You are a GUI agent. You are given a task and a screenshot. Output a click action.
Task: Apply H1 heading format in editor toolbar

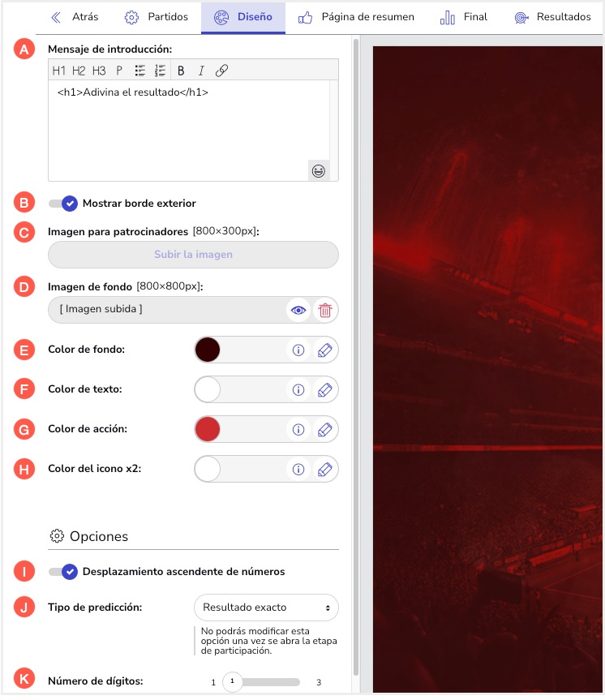pyautogui.click(x=58, y=71)
